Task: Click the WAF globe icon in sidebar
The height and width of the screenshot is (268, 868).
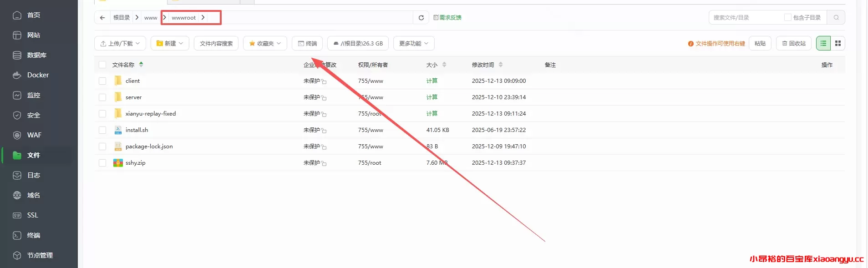Action: pyautogui.click(x=17, y=135)
